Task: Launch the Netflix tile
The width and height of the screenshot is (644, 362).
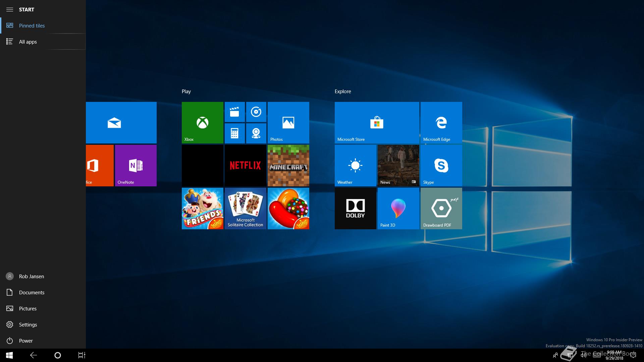Action: pos(246,166)
